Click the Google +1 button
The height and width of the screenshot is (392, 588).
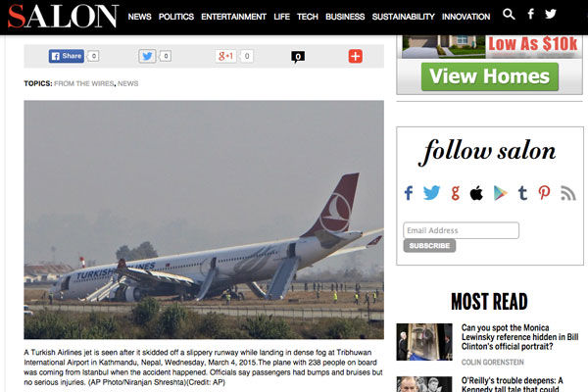click(226, 56)
